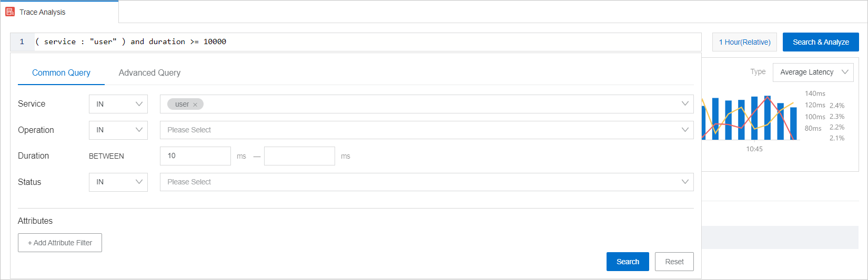Click the Trace Analysis page tab
Image resolution: width=868 pixels, height=280 pixels.
pyautogui.click(x=43, y=12)
